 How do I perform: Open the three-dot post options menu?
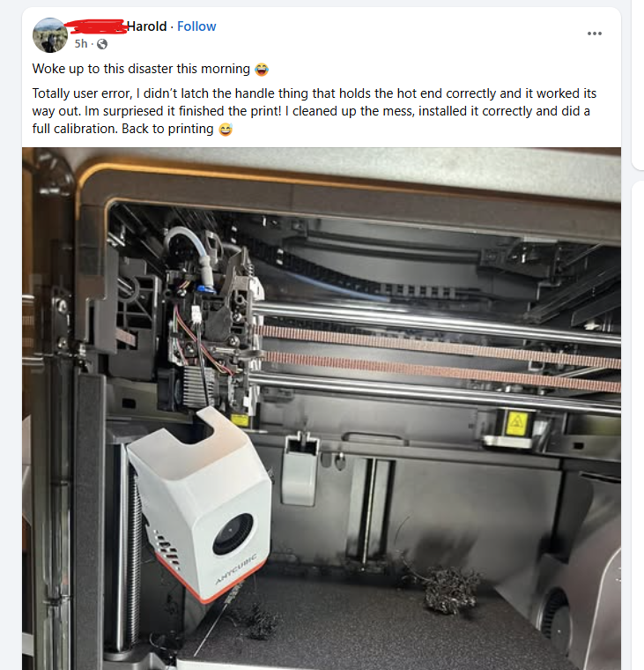(594, 33)
